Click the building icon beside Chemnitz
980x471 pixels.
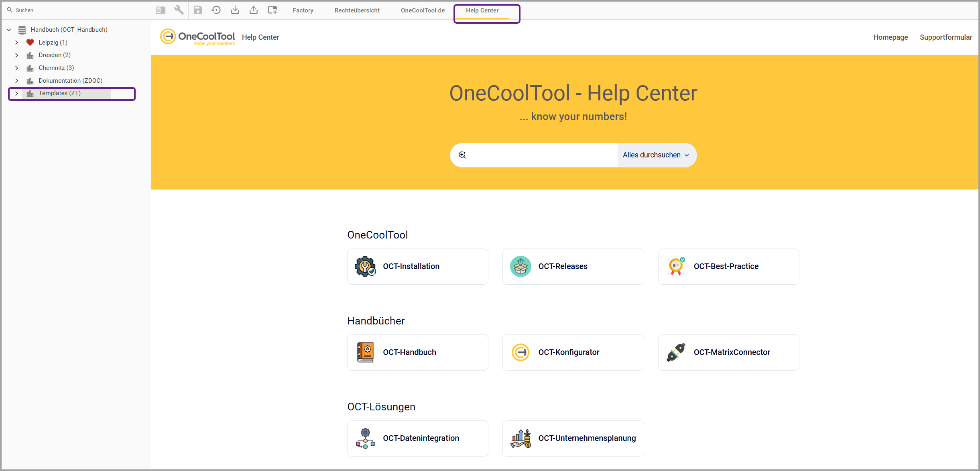(x=30, y=68)
